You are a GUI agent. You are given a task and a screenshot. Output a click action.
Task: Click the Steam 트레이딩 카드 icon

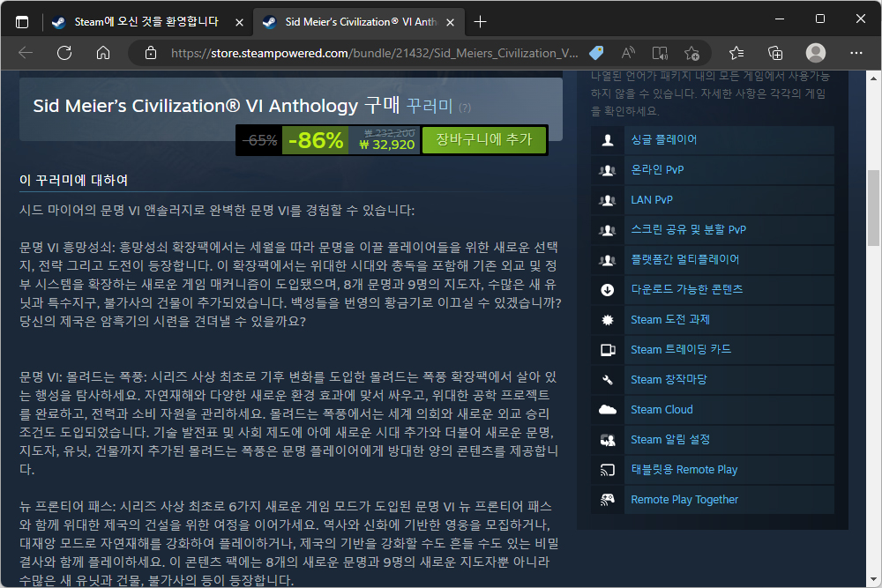point(608,350)
